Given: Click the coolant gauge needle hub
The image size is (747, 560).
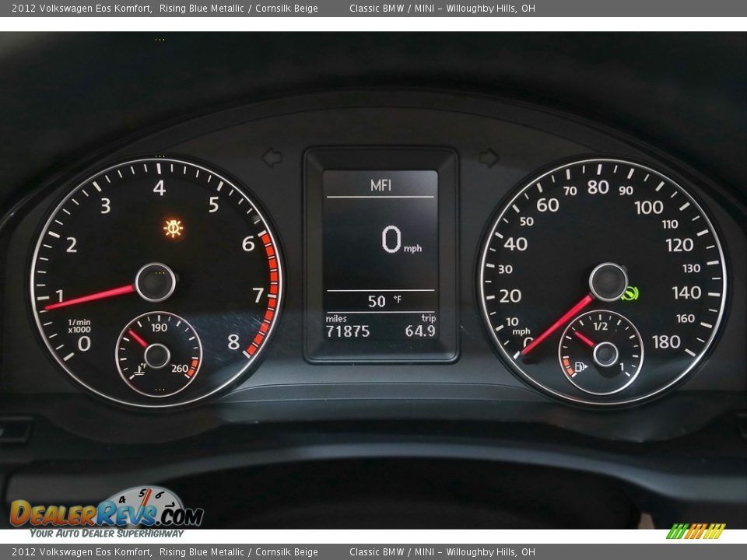Looking at the screenshot, I should [x=157, y=356].
